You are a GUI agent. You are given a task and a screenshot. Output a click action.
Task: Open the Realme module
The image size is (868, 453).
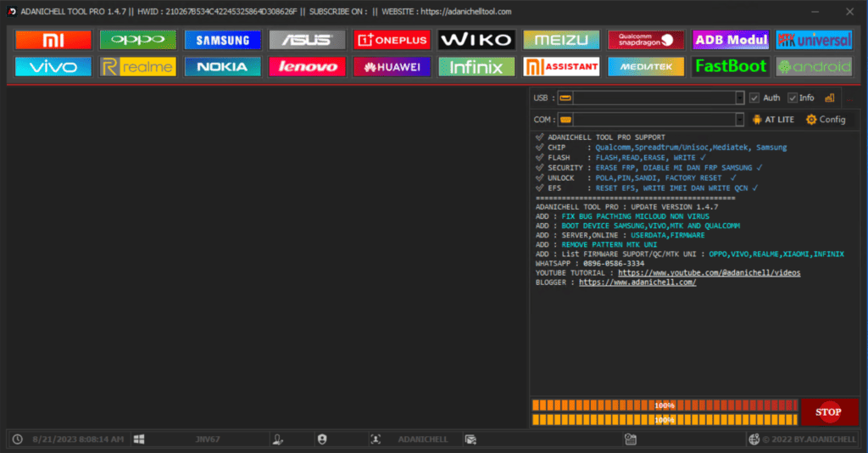[x=138, y=67]
